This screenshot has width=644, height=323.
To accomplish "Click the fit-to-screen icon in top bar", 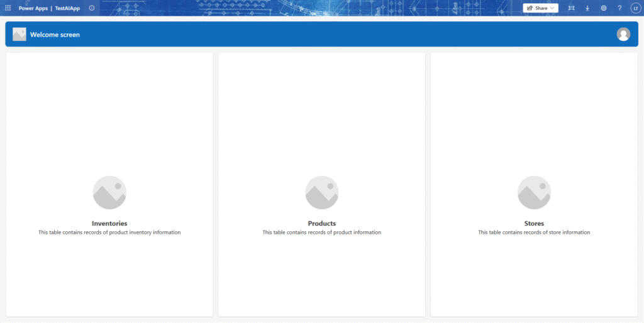I will pos(571,8).
